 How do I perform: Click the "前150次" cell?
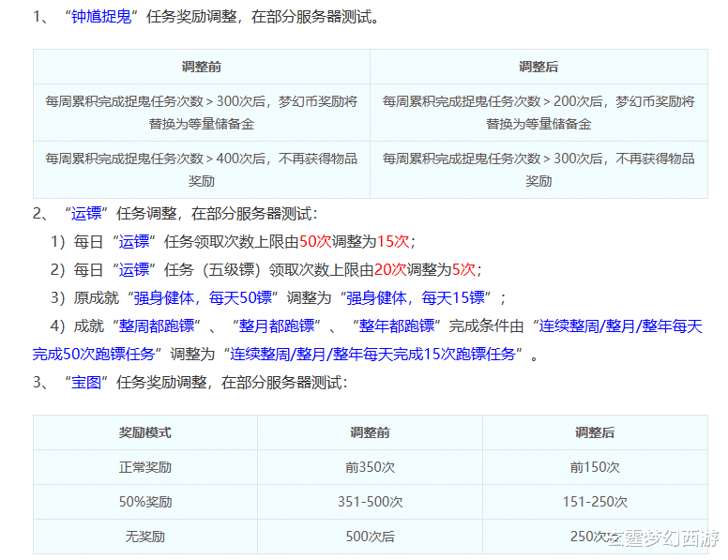595,467
